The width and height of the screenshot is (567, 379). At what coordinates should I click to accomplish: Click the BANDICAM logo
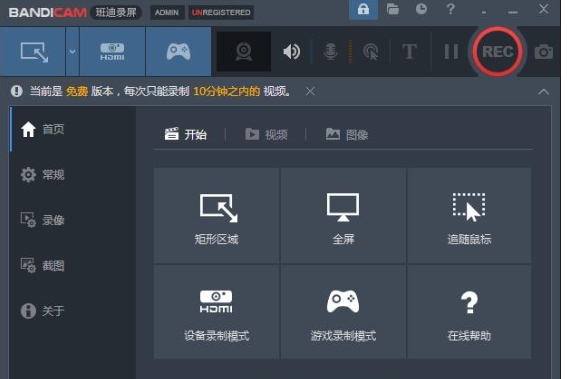(47, 12)
